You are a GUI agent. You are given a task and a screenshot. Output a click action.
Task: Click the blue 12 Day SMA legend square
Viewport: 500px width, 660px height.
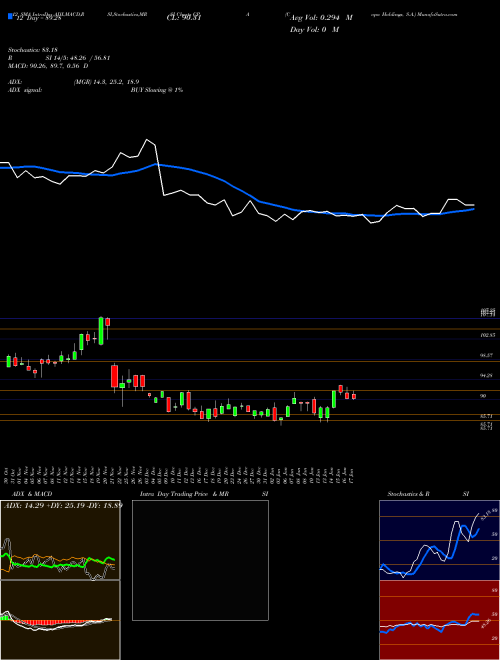[x=10, y=16]
